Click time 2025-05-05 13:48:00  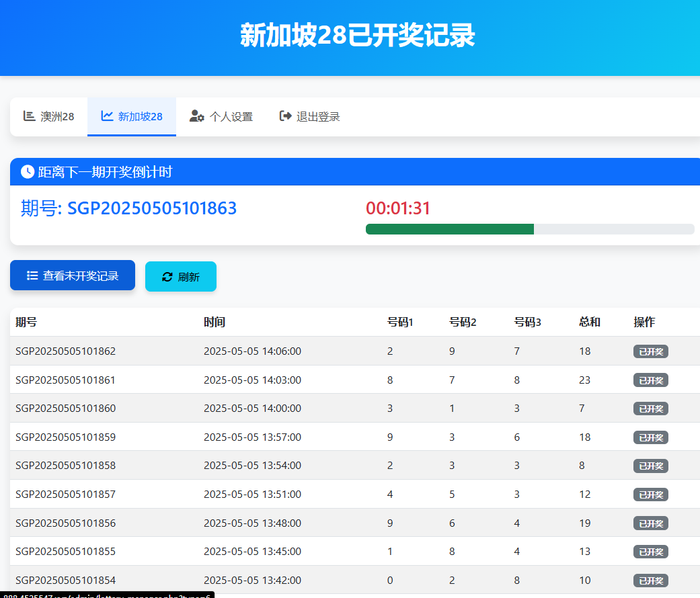coord(253,523)
